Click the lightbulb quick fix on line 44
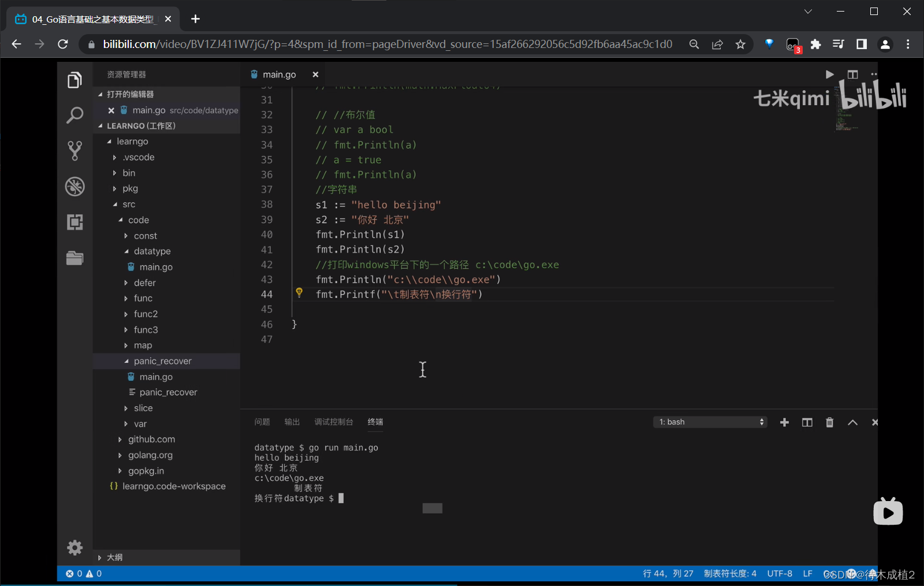The width and height of the screenshot is (924, 586). point(299,292)
